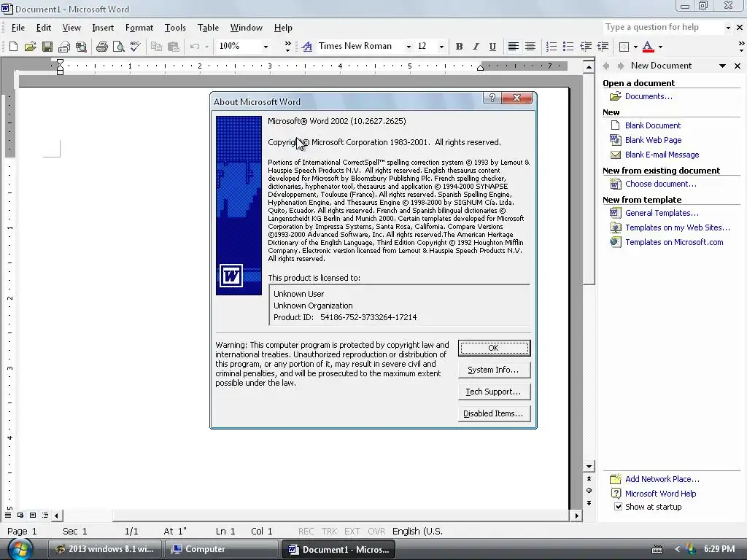
Task: Click the Paste toolbar icon
Action: pos(174,46)
